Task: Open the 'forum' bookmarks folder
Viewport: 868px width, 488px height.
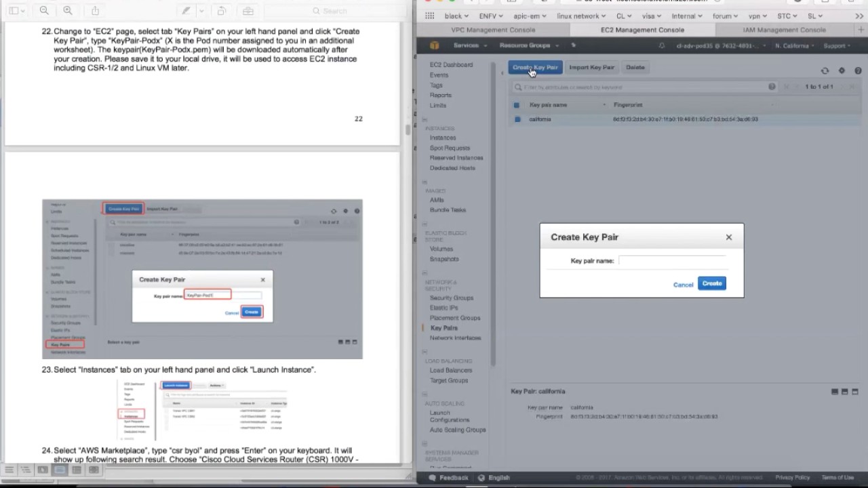Action: pyautogui.click(x=725, y=16)
